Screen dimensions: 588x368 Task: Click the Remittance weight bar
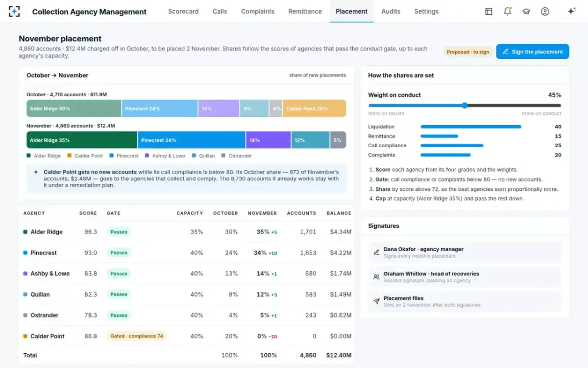[x=440, y=136]
